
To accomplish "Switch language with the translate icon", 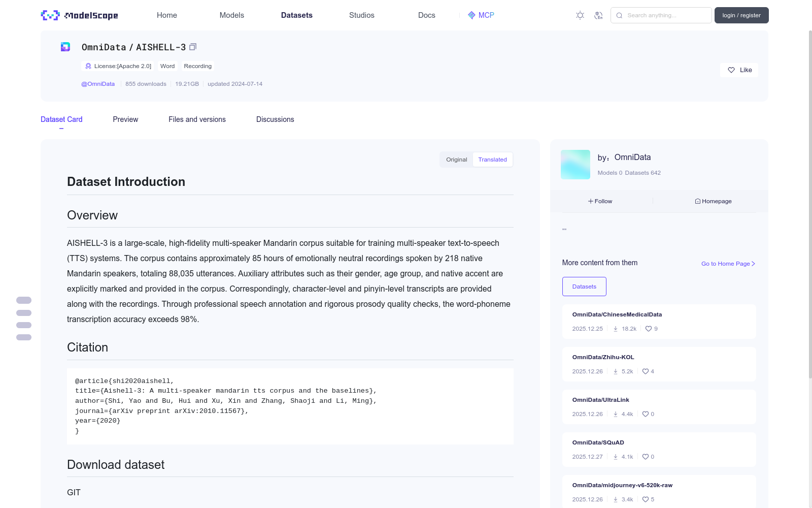I will [599, 15].
